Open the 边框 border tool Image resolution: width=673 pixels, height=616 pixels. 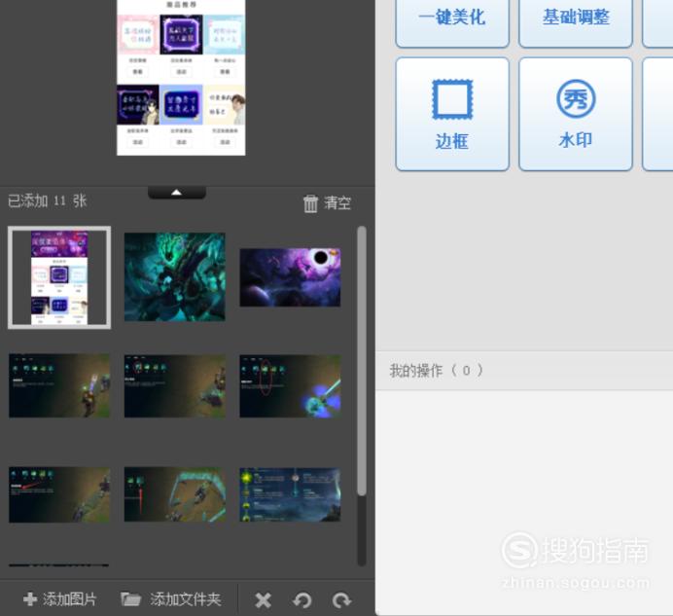[x=452, y=114]
